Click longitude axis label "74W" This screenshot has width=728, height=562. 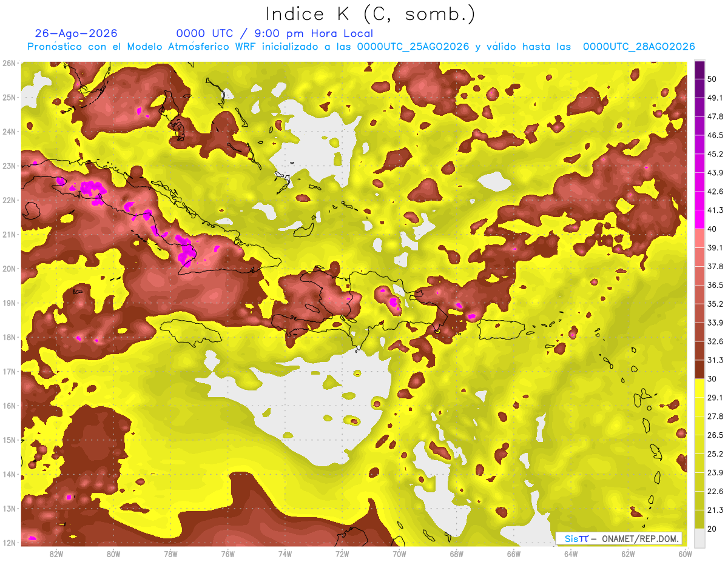(285, 554)
